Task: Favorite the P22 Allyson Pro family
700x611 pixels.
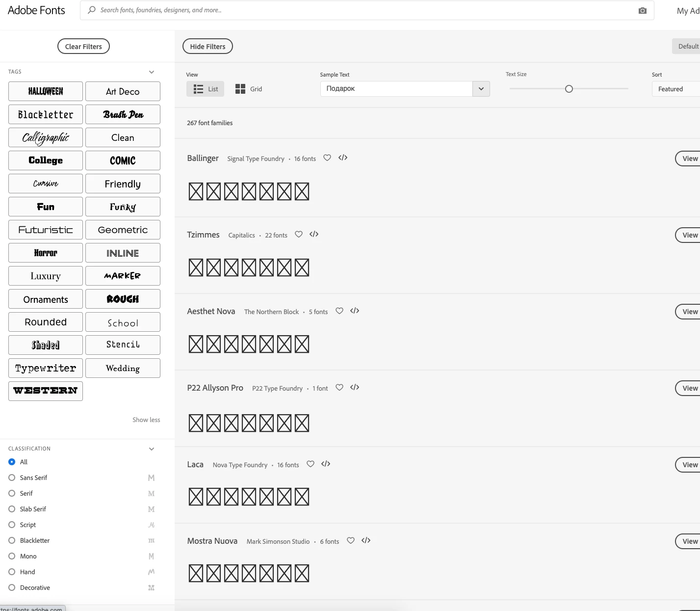Action: tap(339, 387)
